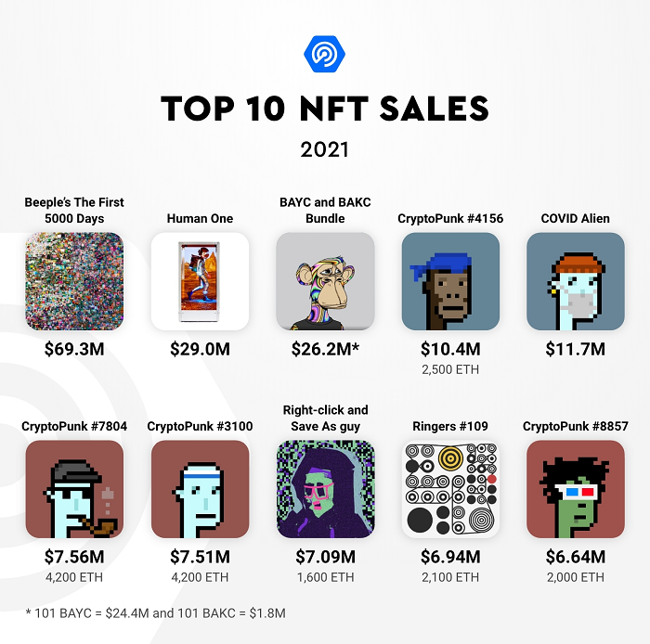Open CryptoPunk #4156 image
Screen dimensions: 650x644
[x=450, y=281]
